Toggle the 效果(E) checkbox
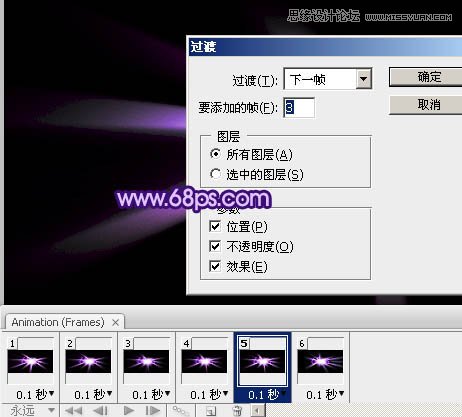The width and height of the screenshot is (462, 417). click(x=215, y=266)
